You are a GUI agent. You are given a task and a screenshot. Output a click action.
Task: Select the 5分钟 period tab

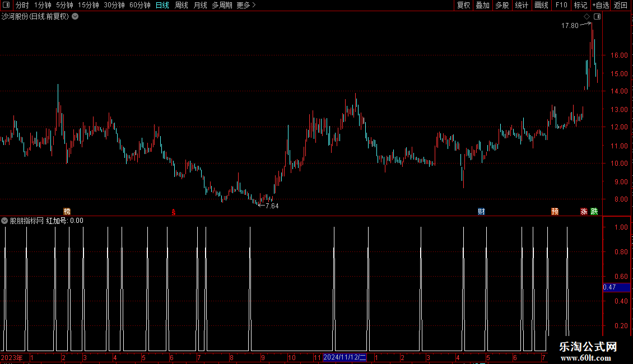tap(64, 5)
